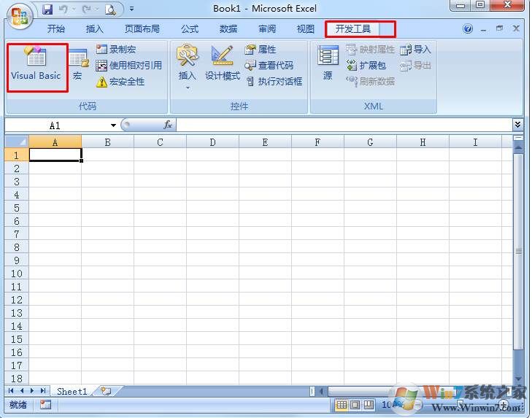This screenshot has width=532, height=418.
Task: Click 映射属性 map properties
Action: [370, 50]
